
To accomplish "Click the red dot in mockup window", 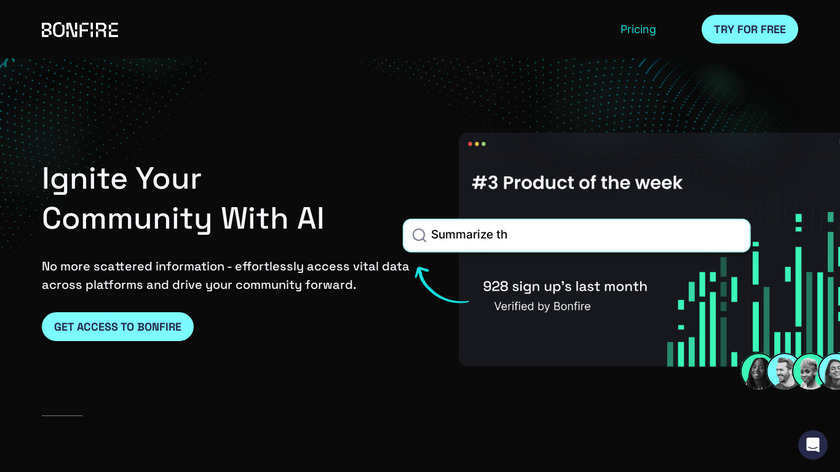I will click(x=470, y=144).
